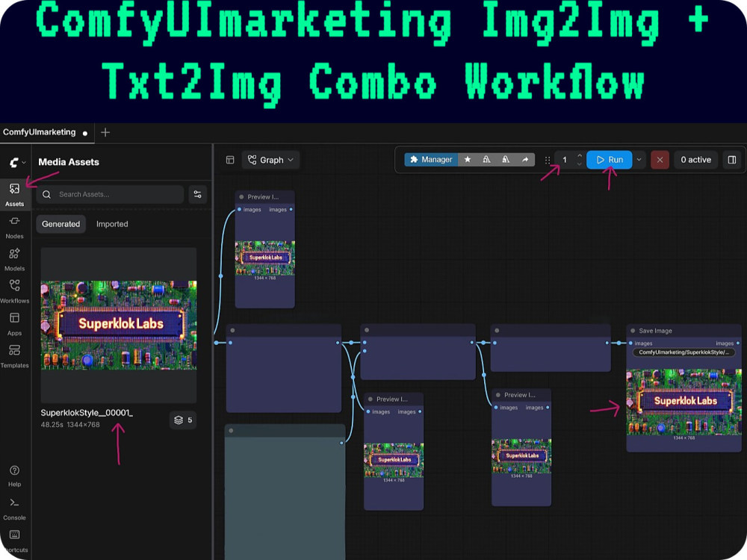Open the Templates sidebar panel
Viewport: 747px width, 560px height.
[14, 357]
